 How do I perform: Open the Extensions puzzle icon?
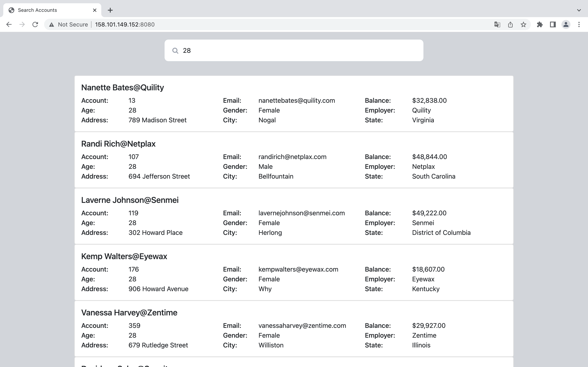[x=540, y=24]
